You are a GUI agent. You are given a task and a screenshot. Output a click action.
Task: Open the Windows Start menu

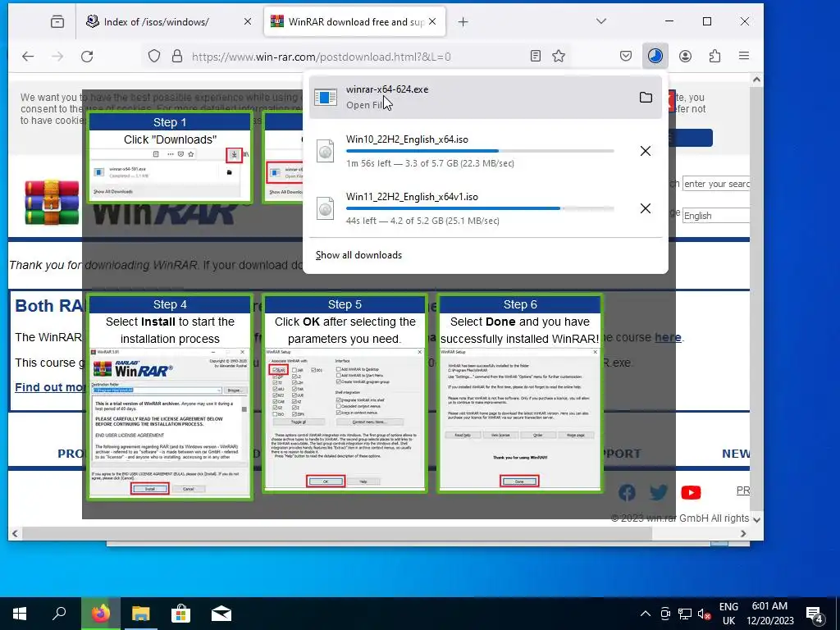[x=20, y=614]
